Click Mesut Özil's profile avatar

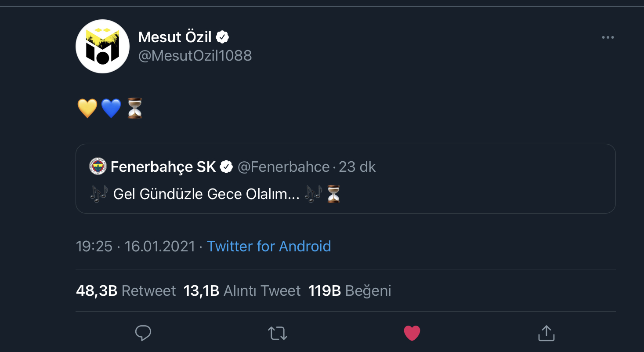pyautogui.click(x=102, y=46)
